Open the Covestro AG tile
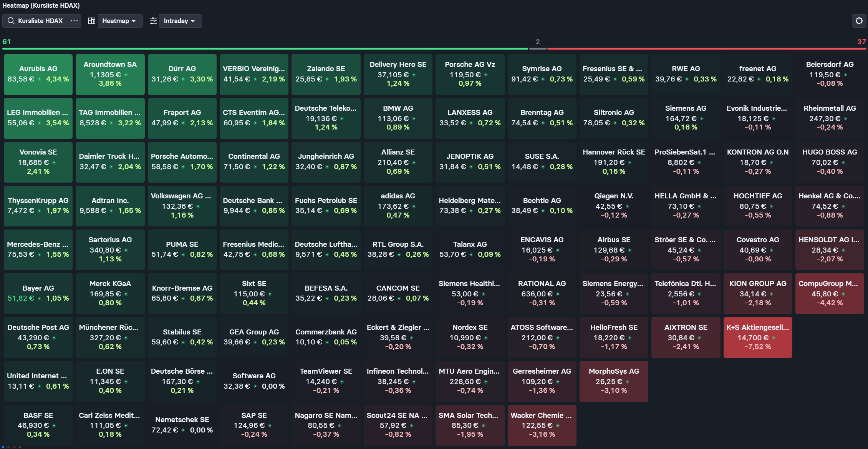The height and width of the screenshot is (449, 868). (x=758, y=250)
